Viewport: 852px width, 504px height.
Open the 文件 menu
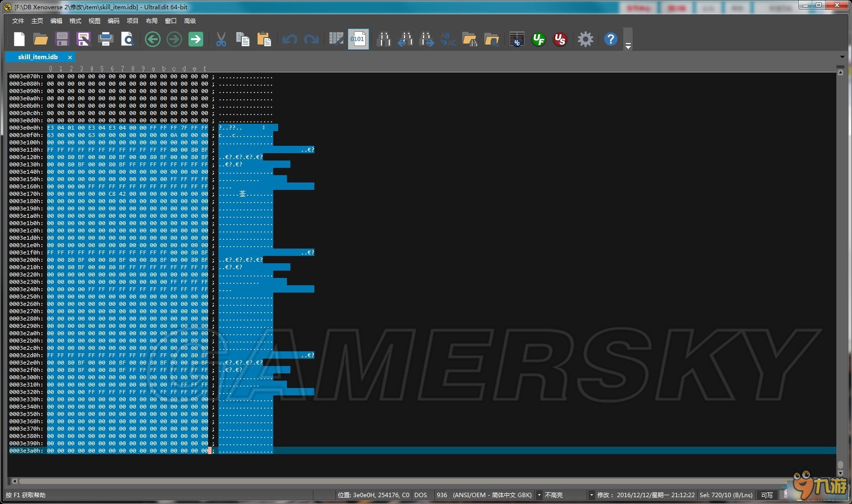tap(18, 21)
